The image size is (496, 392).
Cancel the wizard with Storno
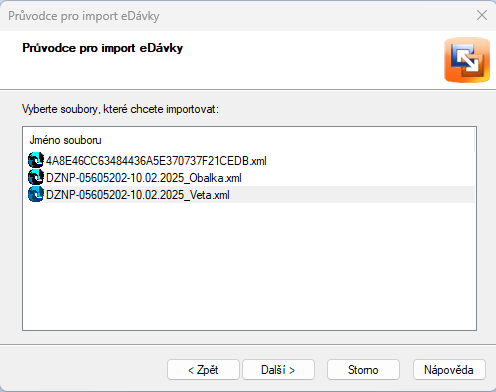363,370
